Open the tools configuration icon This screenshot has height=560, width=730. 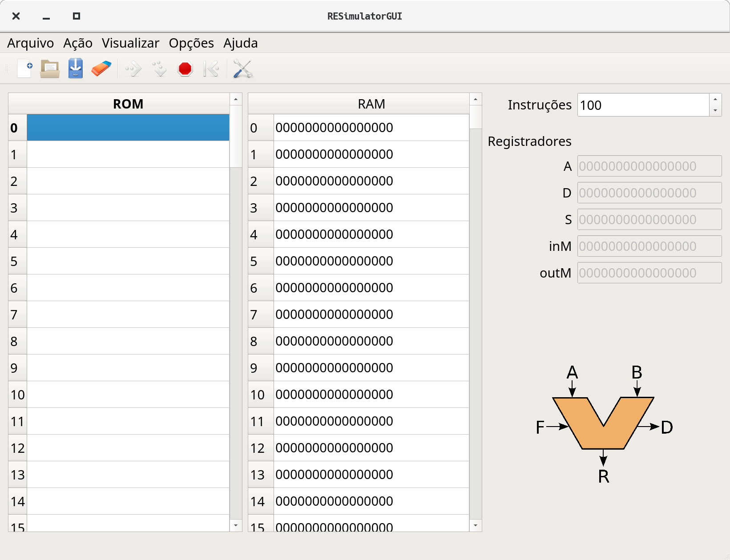[242, 68]
